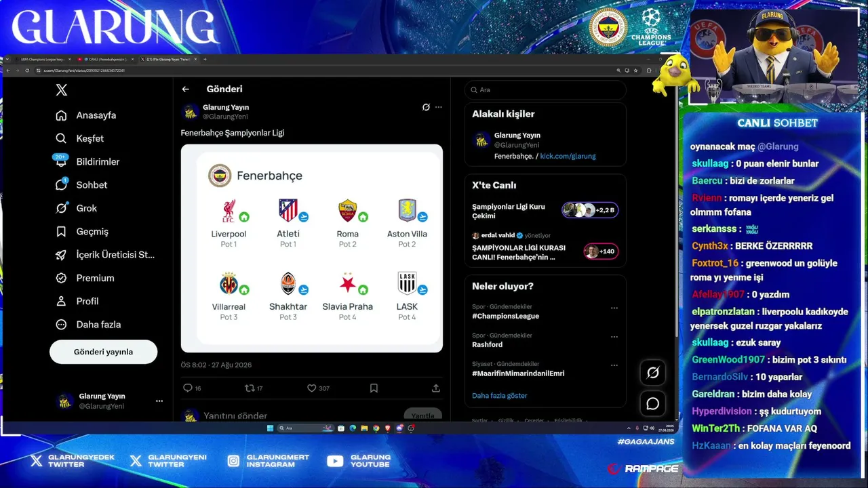Click Daha fazla göster link
Image resolution: width=868 pixels, height=488 pixels.
[500, 395]
